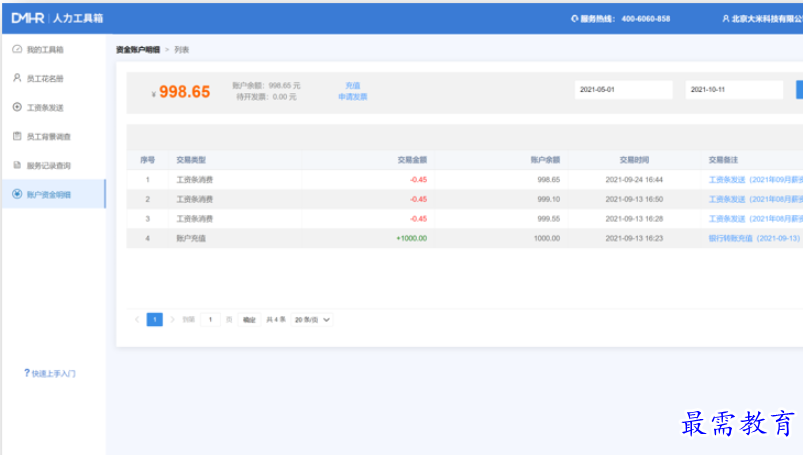Open 工资条发送 menu item
The height and width of the screenshot is (455, 803).
click(46, 107)
